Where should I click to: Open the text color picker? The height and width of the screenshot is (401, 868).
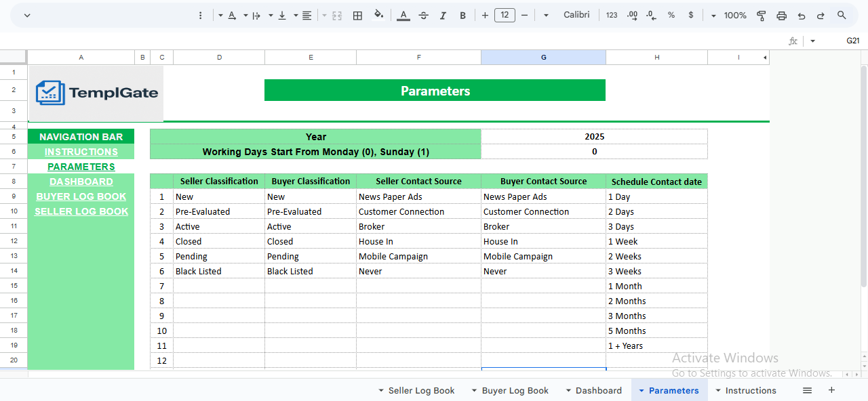(x=403, y=15)
